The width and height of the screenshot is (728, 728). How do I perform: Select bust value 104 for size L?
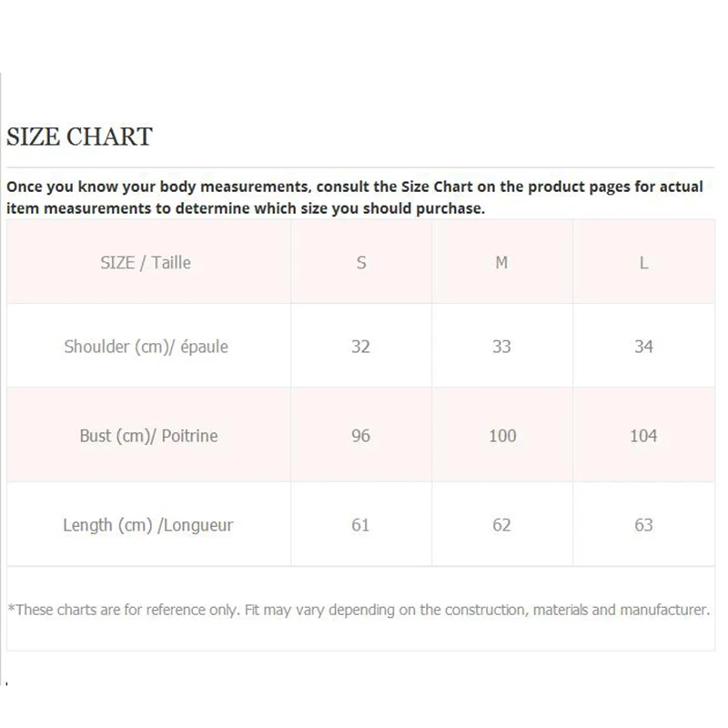[643, 436]
